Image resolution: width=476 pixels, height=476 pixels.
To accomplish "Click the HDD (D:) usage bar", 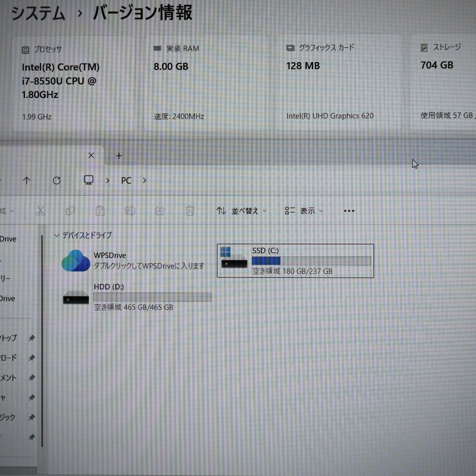I will pos(152,297).
